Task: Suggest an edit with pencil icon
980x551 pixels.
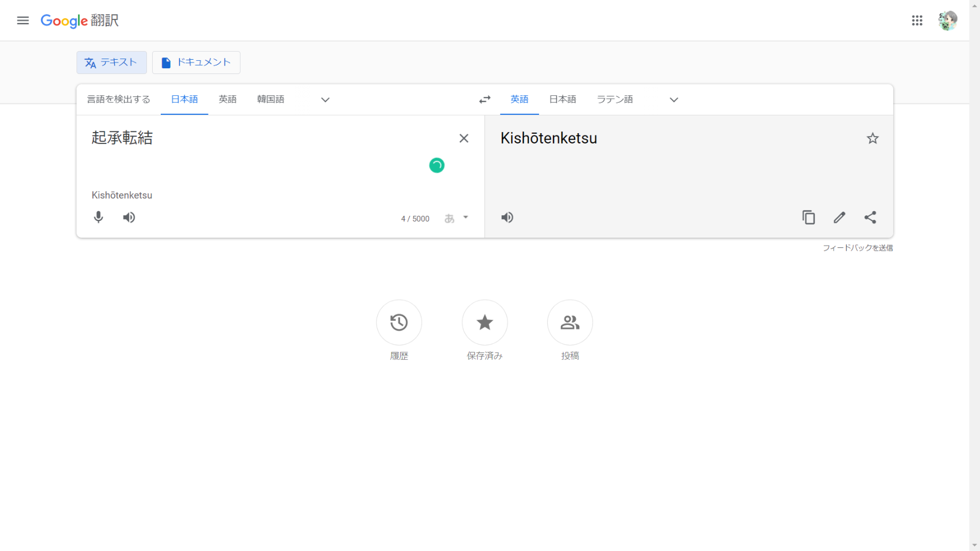Action: pos(839,218)
